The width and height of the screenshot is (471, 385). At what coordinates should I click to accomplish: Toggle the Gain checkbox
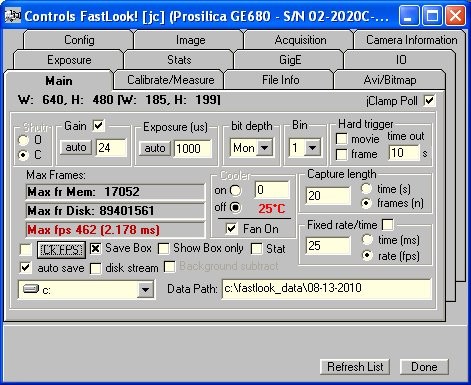[x=99, y=126]
